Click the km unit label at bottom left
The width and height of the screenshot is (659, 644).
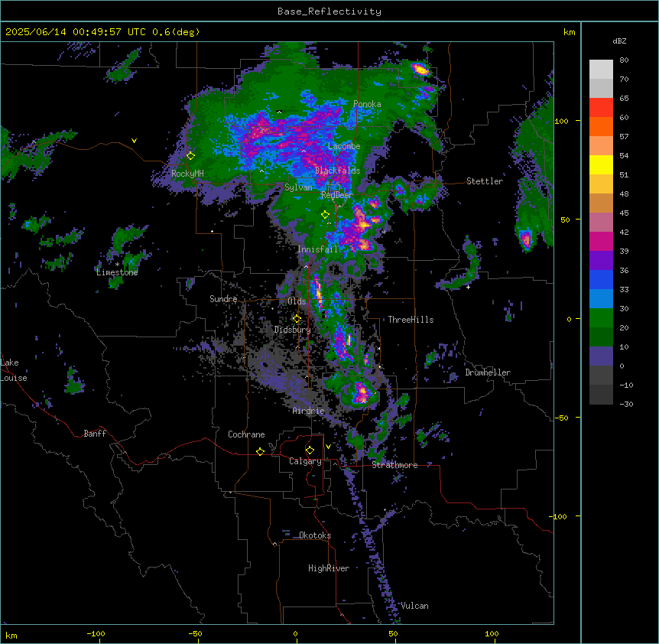11,635
